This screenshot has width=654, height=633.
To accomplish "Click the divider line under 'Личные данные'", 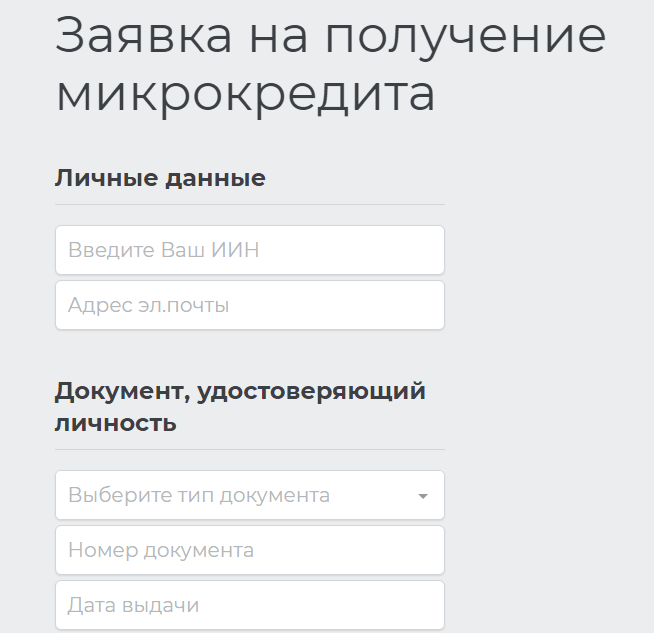I will point(249,204).
